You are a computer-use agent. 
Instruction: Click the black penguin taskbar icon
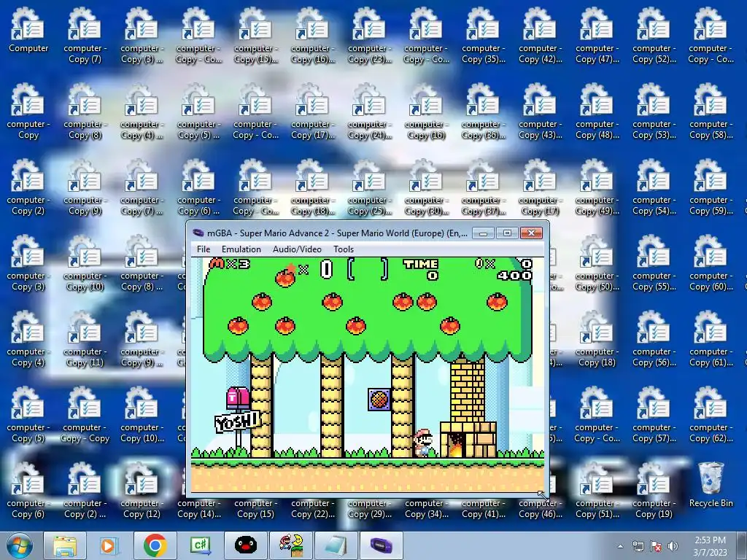[x=245, y=545]
